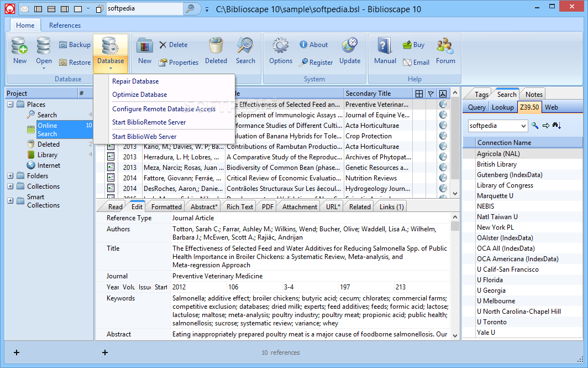Open reference Properties
Screen dimensions: 588x368
coord(179,63)
